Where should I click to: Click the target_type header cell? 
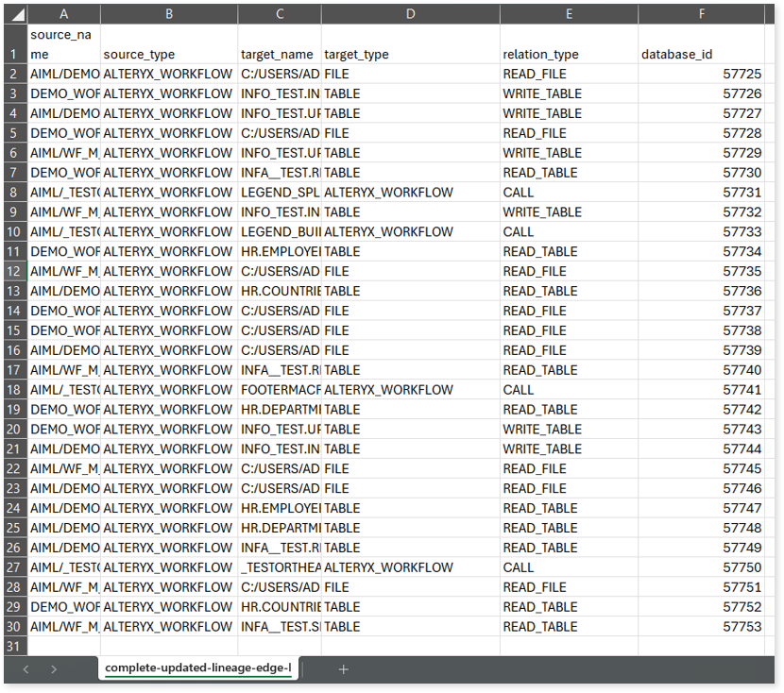[411, 44]
